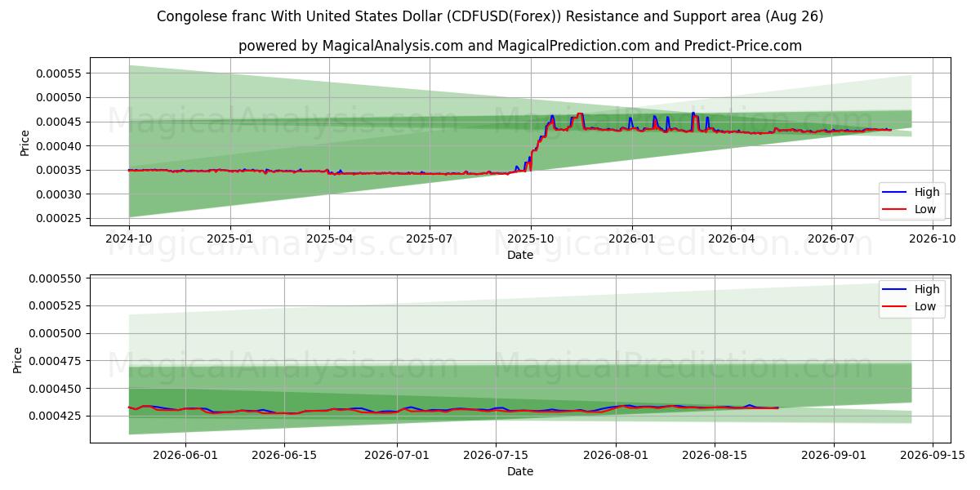Click the 0.000525 tick label on bottom chart
Viewport: 980px width, 490px height.
[x=56, y=305]
